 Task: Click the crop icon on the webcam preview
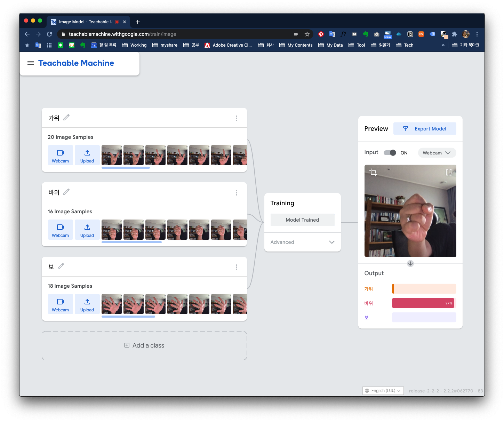[373, 172]
